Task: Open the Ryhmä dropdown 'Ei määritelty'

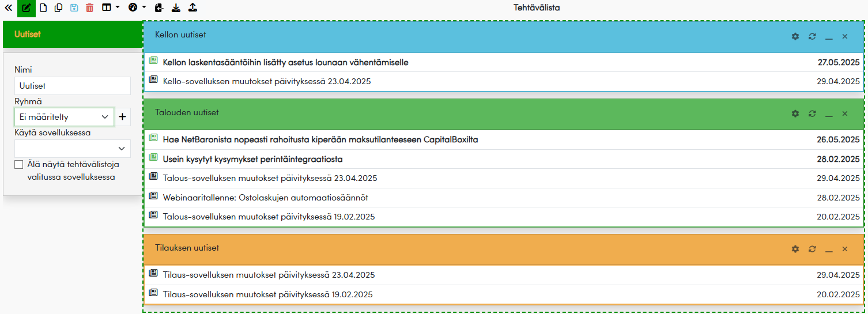Action: 64,117
